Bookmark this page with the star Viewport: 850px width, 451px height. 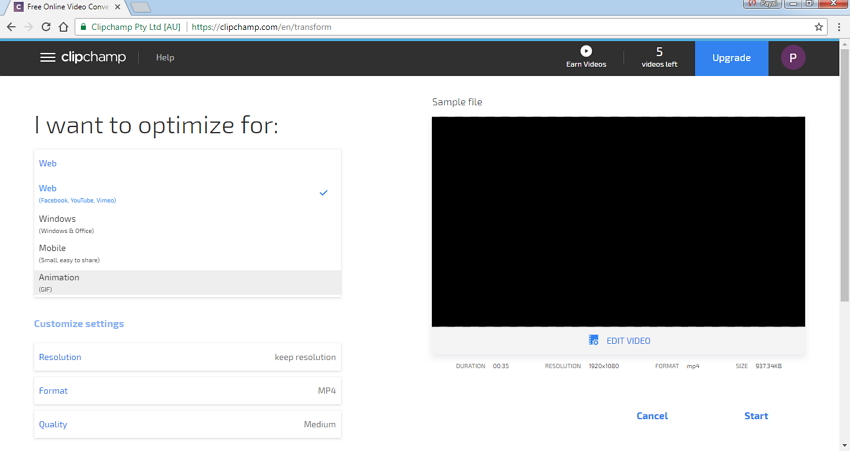(819, 27)
